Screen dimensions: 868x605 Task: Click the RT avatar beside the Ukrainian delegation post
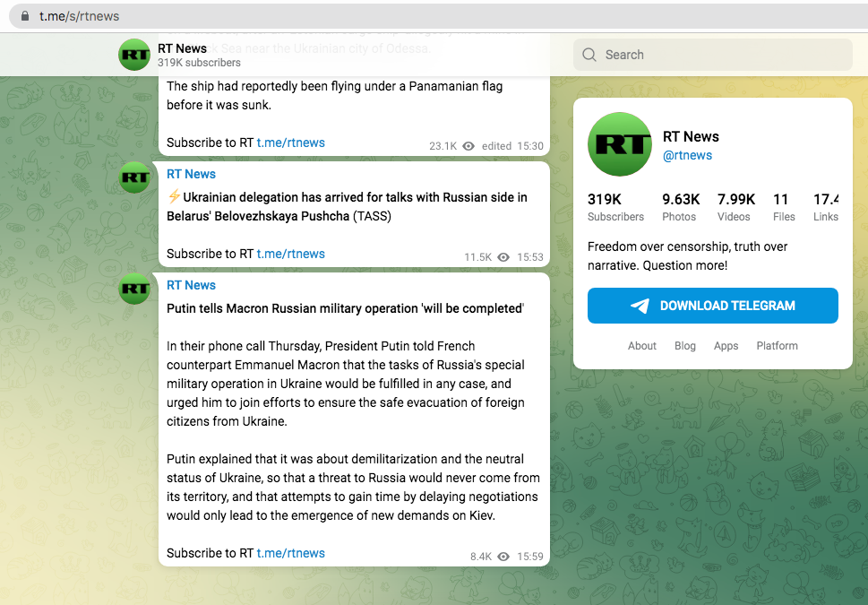pos(134,177)
